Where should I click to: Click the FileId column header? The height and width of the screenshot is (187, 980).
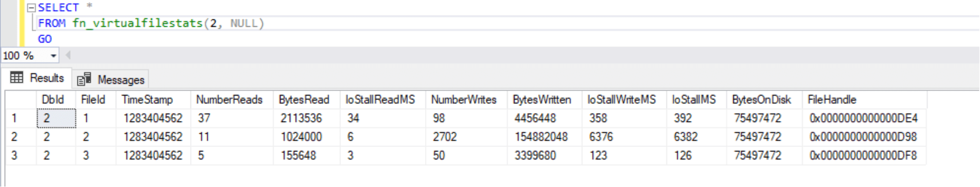tap(93, 100)
